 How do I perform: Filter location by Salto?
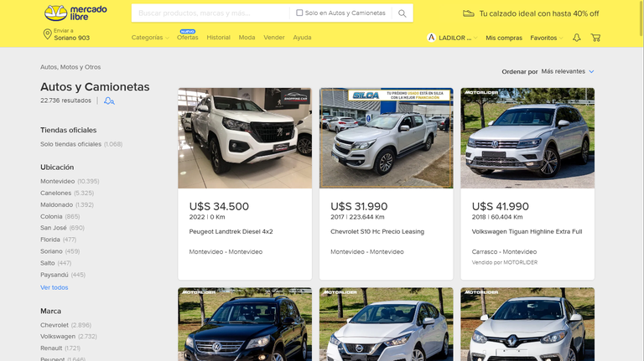56,263
